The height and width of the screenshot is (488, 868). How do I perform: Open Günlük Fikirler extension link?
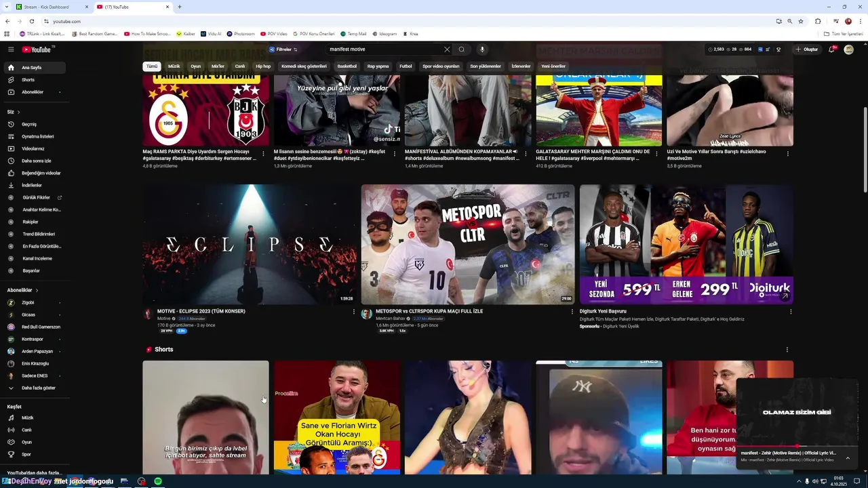pos(34,198)
